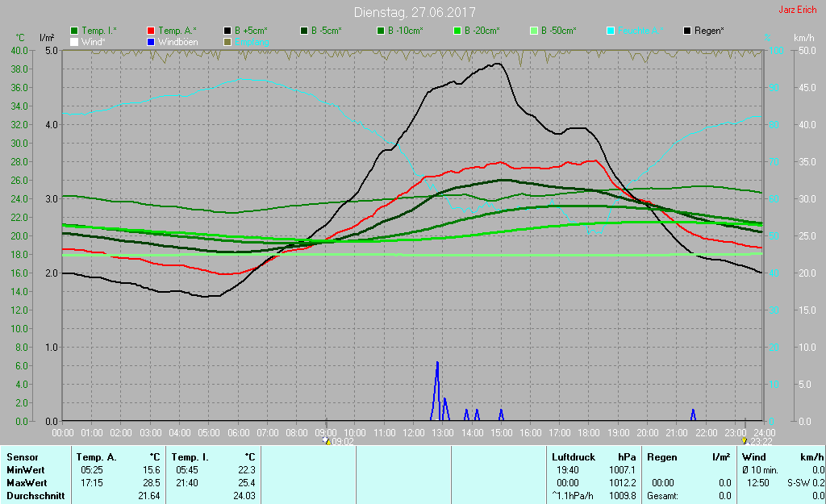Screen dimensions: 826x504
Task: Click the wind gust time '12:50'
Action: coord(758,483)
